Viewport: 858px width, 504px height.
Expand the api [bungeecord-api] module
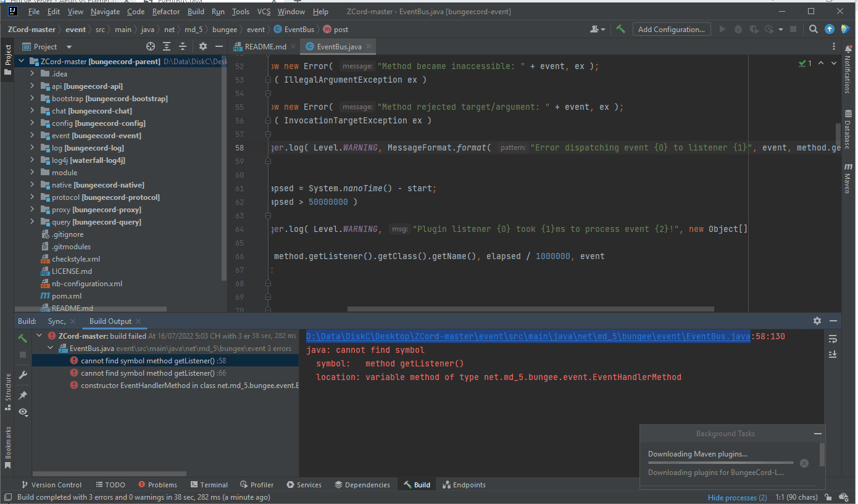tap(32, 86)
